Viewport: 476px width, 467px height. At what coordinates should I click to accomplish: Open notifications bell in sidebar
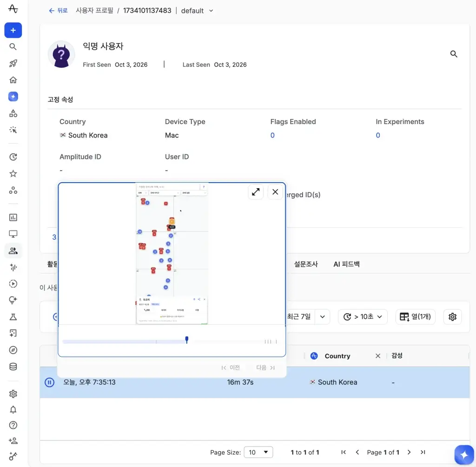[x=13, y=410]
